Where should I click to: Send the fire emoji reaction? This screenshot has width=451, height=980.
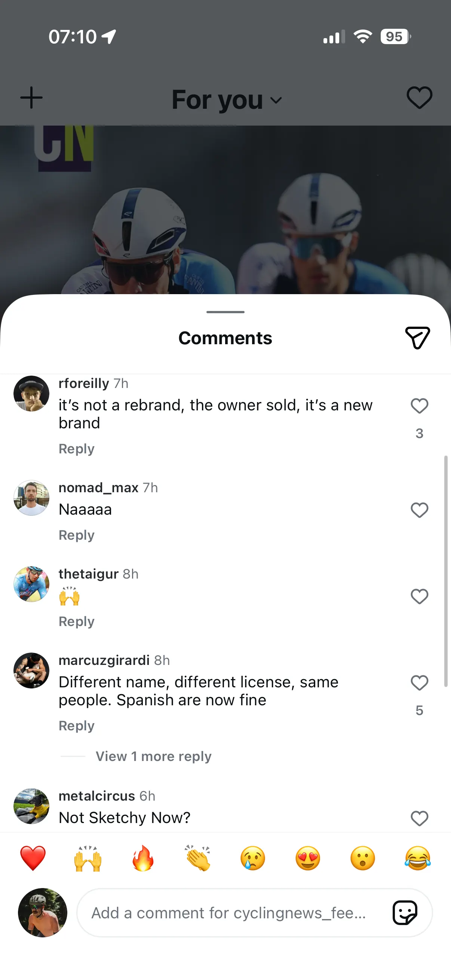click(x=143, y=858)
